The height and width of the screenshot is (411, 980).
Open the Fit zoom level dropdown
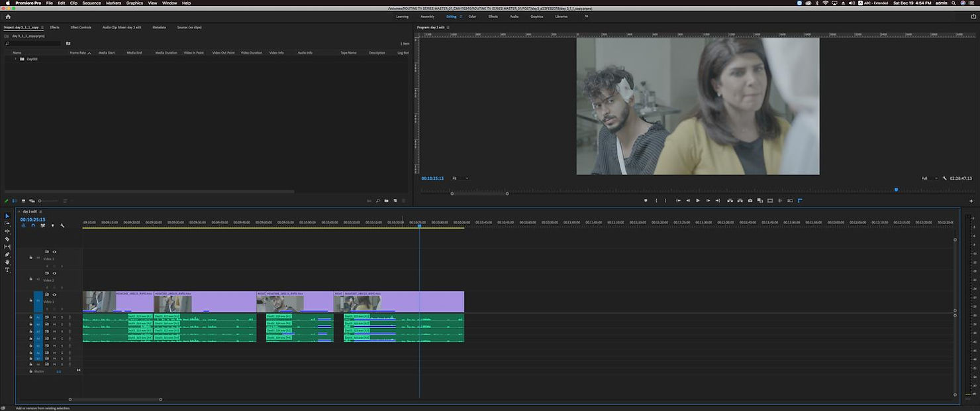(460, 178)
